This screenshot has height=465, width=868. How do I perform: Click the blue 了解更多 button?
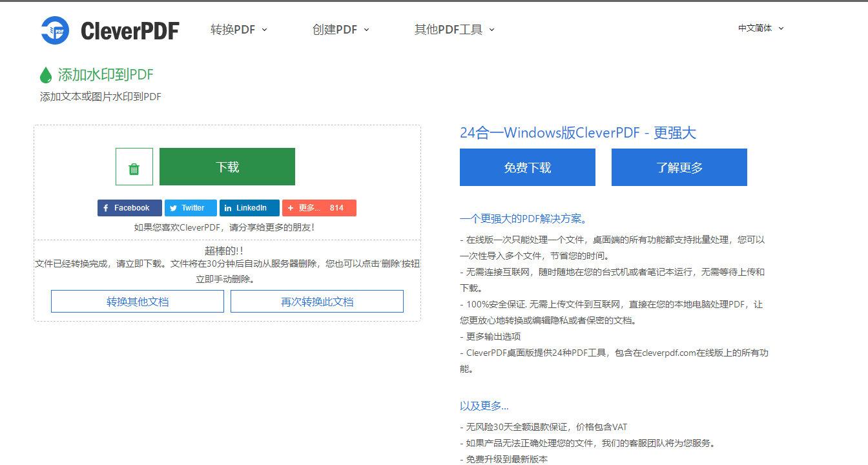pos(679,167)
